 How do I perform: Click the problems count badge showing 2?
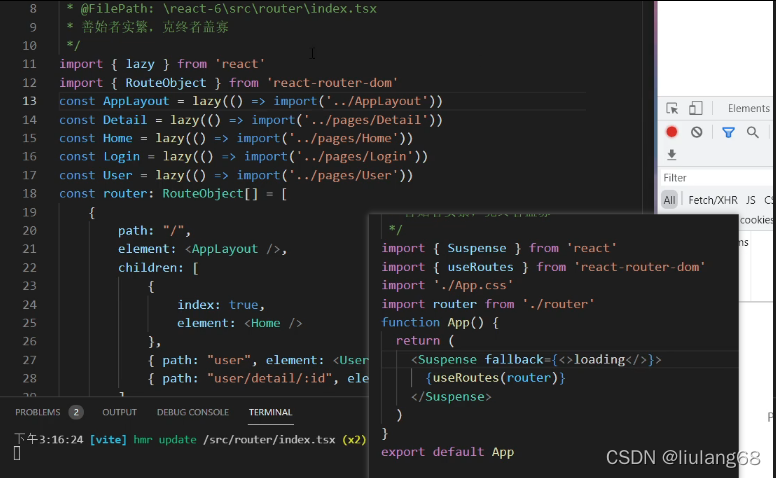coord(76,412)
